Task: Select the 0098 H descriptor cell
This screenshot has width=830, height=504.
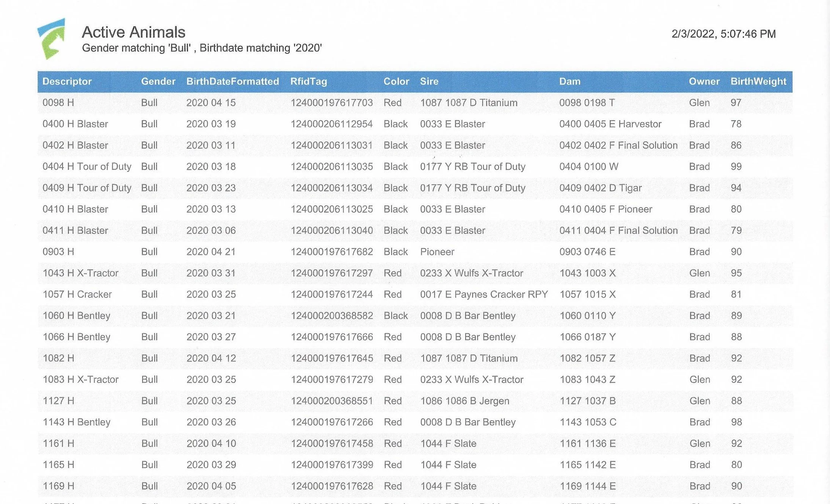Action: click(x=58, y=103)
